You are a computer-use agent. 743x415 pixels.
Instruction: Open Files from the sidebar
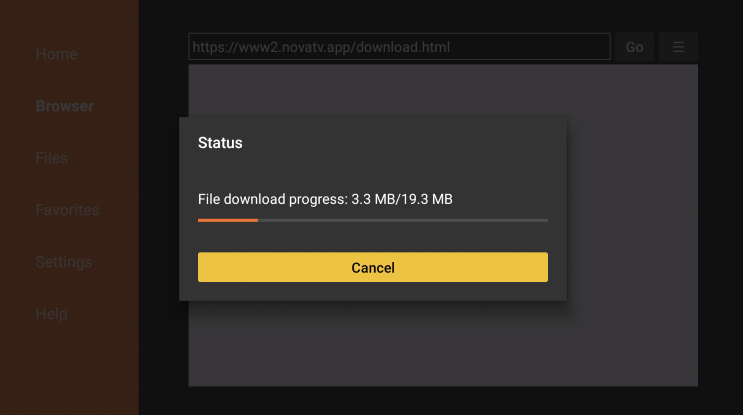(52, 158)
